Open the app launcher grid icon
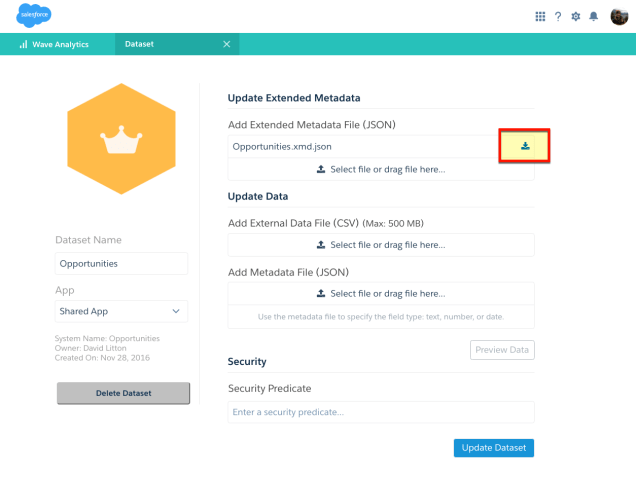636x479 pixels. tap(541, 17)
